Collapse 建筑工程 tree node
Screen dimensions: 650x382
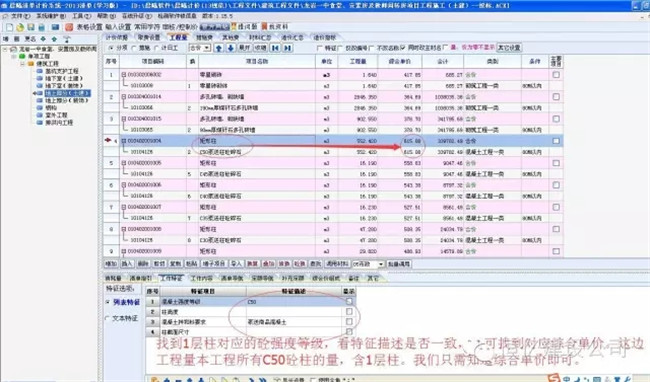[22, 64]
